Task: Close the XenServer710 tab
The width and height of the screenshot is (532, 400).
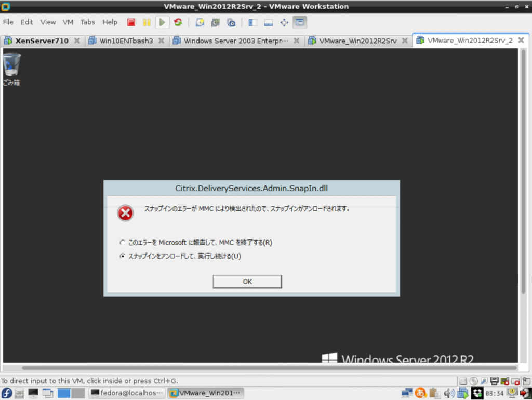Action: coord(77,41)
